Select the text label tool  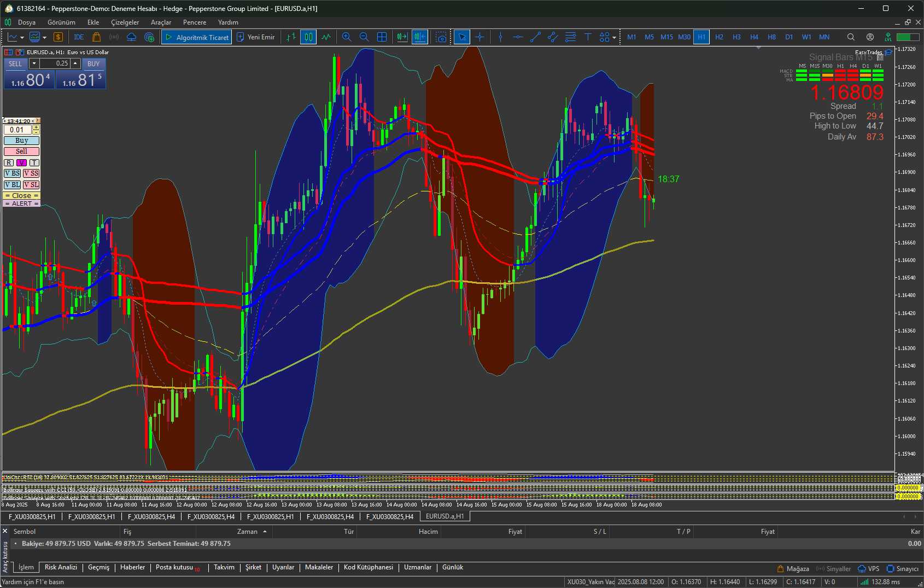click(x=588, y=37)
